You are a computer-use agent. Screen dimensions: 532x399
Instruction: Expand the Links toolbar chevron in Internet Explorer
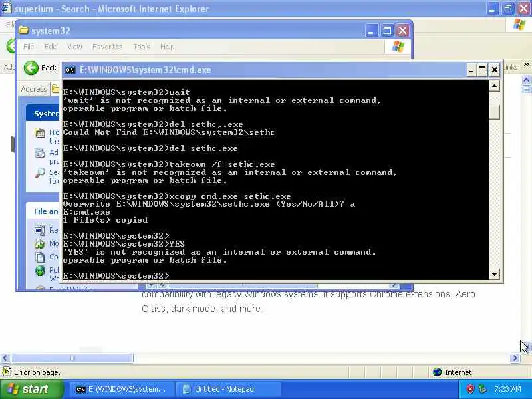[x=526, y=65]
